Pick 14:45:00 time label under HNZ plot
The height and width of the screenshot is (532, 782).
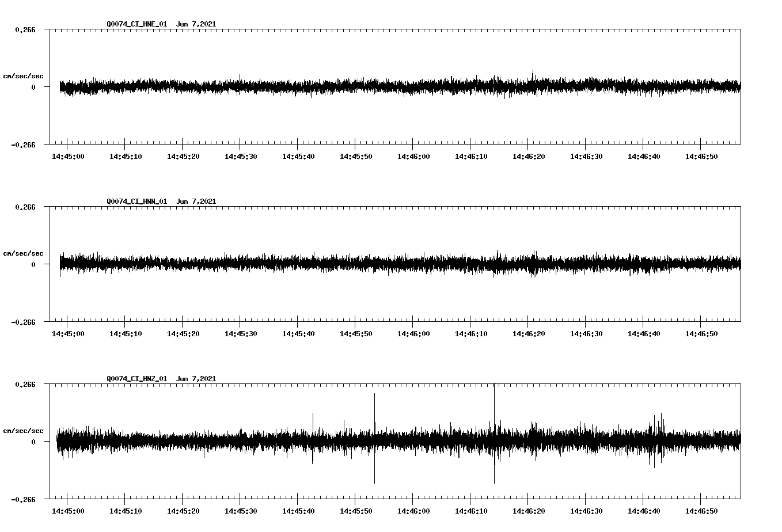[x=68, y=511]
